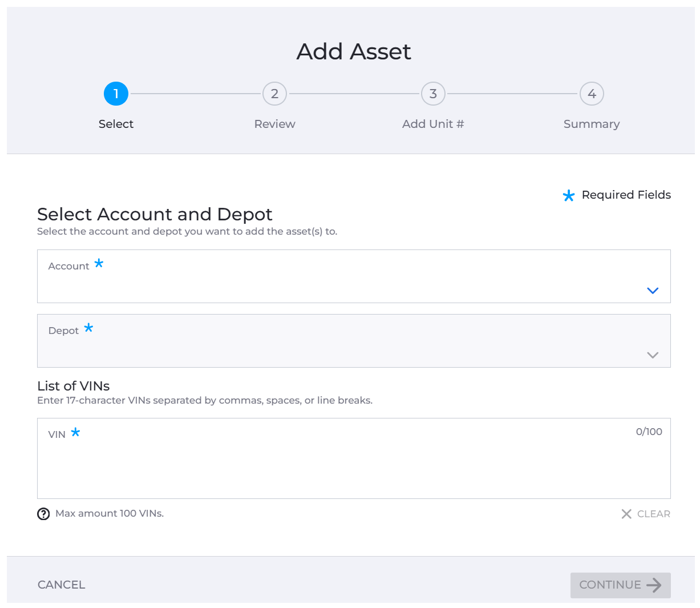The height and width of the screenshot is (608, 700).
Task: Focus the VIN text area
Action: coord(354,458)
